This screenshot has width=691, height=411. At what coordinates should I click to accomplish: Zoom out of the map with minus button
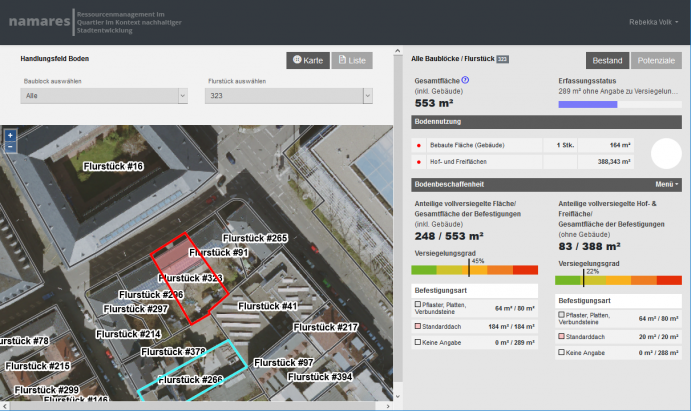point(10,146)
